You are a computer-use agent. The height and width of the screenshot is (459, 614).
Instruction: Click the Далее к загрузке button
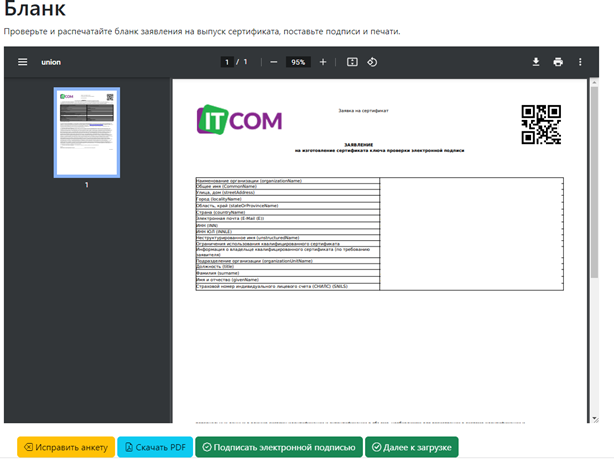click(412, 447)
